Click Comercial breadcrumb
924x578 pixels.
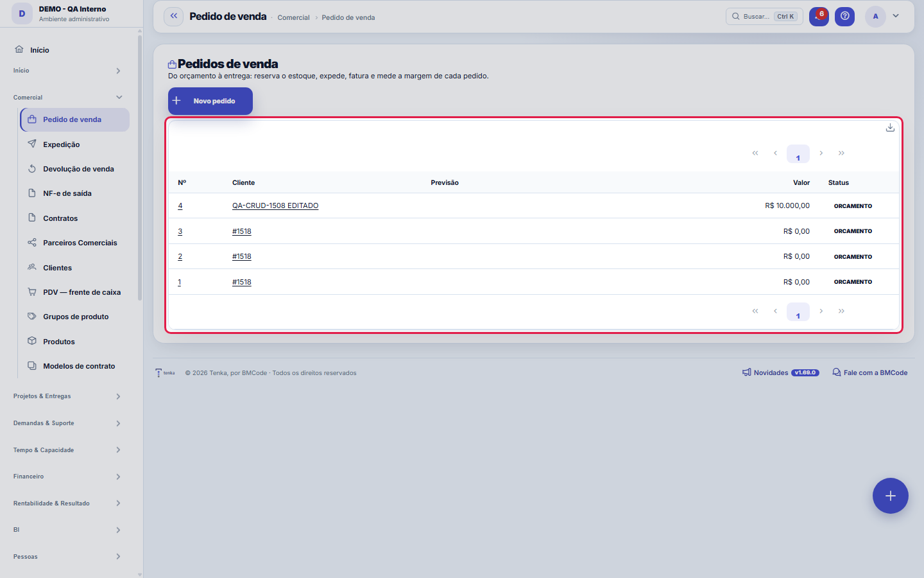point(293,17)
